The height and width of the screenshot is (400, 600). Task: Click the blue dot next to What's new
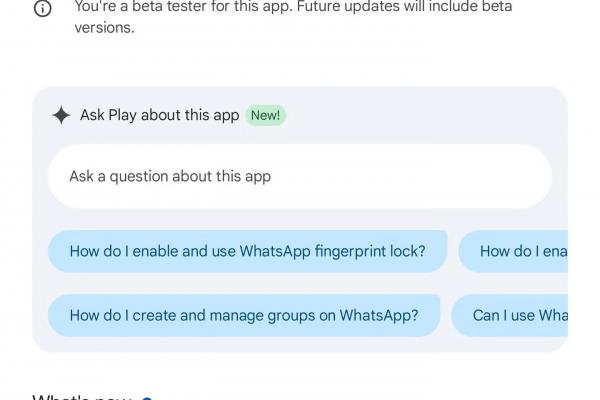click(x=147, y=398)
